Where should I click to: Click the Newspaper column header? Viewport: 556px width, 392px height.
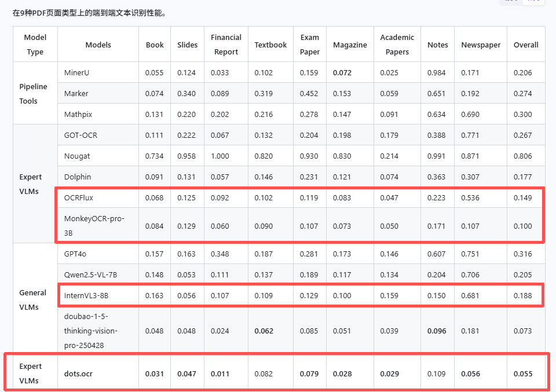click(481, 45)
